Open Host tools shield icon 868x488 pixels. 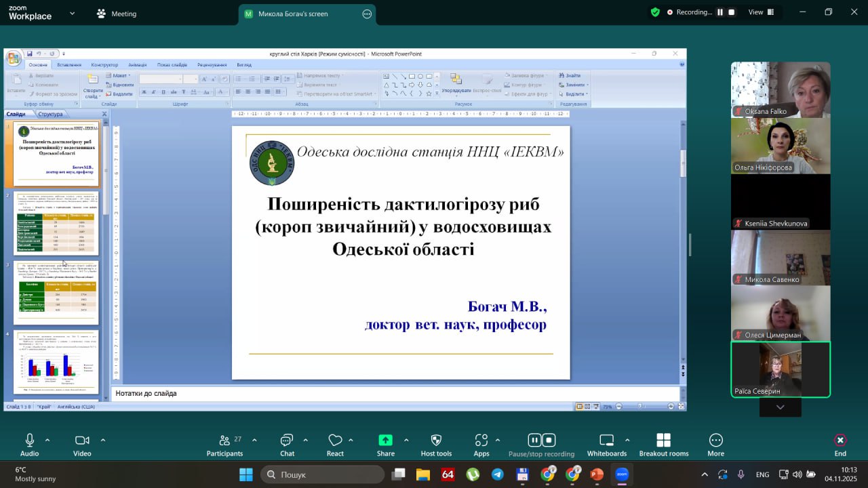coord(436,445)
